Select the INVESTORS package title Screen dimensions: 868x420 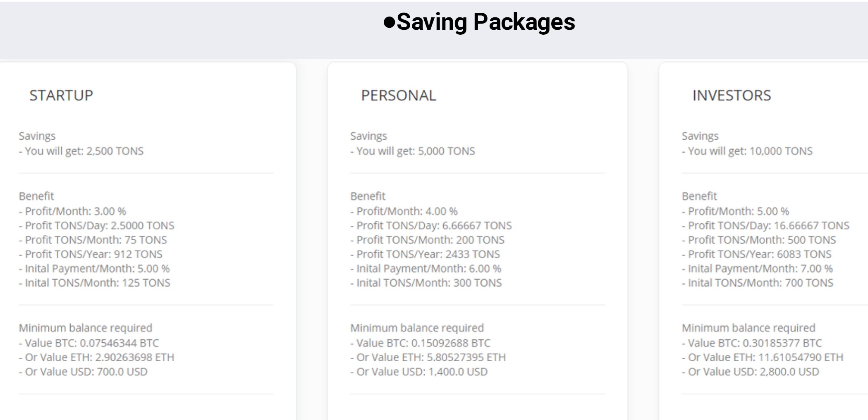point(732,95)
